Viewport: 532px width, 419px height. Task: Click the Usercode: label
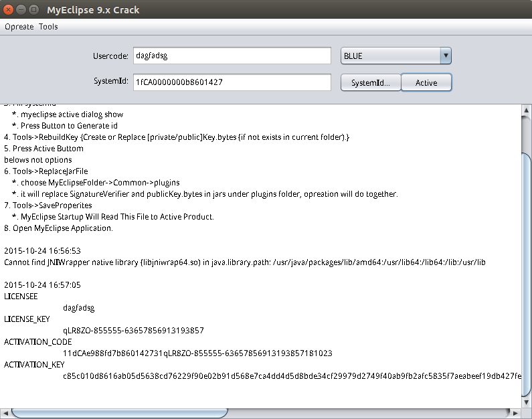tap(110, 56)
